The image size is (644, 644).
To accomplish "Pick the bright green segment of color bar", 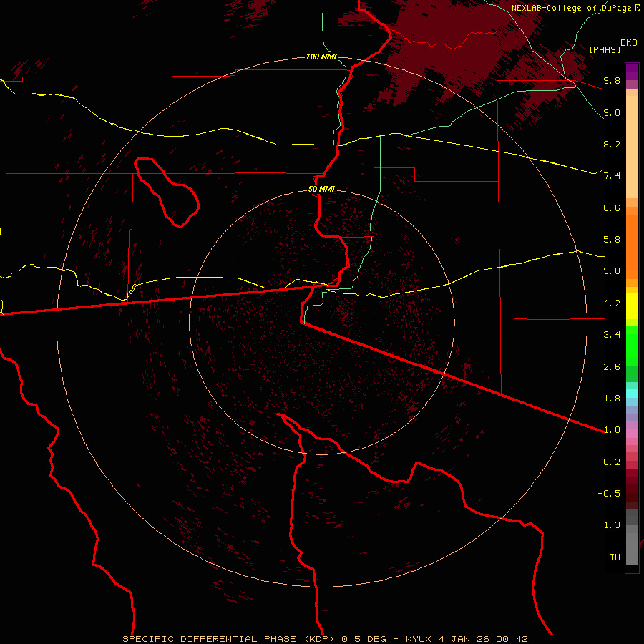I will (632, 346).
